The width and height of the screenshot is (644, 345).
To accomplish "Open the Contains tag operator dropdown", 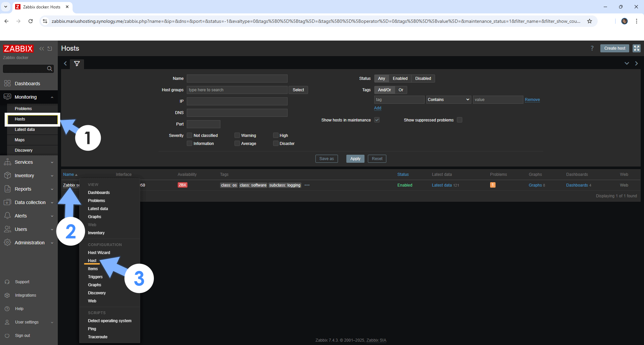I will click(448, 100).
